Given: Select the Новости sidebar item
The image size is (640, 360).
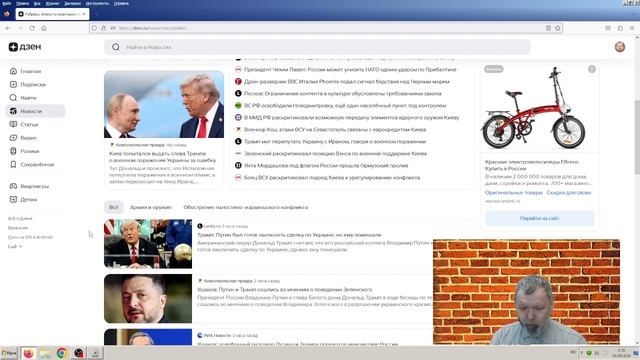Looking at the screenshot, I should click(35, 111).
